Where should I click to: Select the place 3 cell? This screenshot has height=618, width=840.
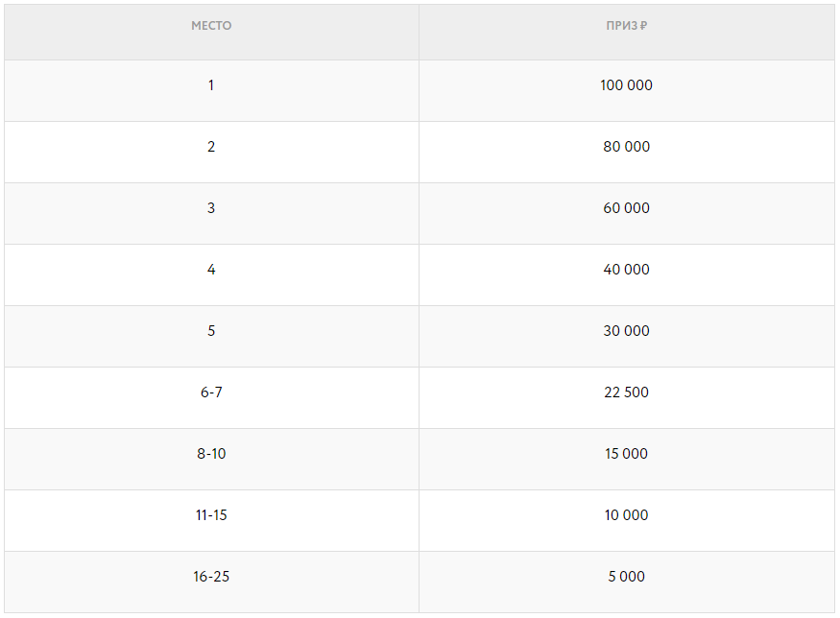211,208
